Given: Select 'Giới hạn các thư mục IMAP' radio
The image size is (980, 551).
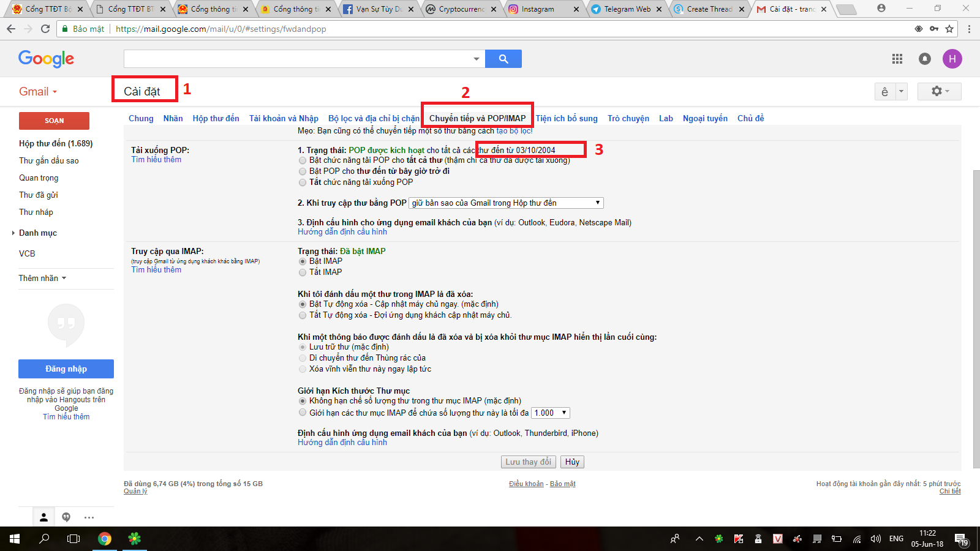Looking at the screenshot, I should [x=303, y=413].
